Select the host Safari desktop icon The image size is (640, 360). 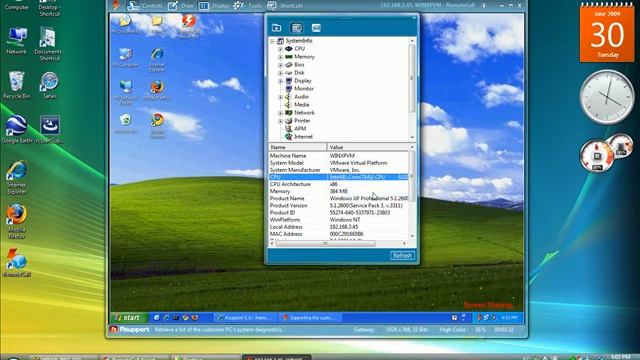click(49, 85)
